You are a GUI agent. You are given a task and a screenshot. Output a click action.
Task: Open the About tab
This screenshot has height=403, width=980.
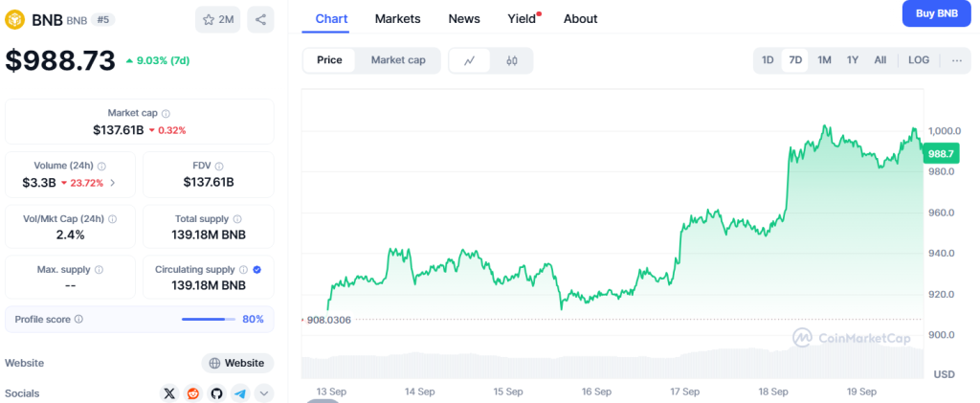point(581,19)
